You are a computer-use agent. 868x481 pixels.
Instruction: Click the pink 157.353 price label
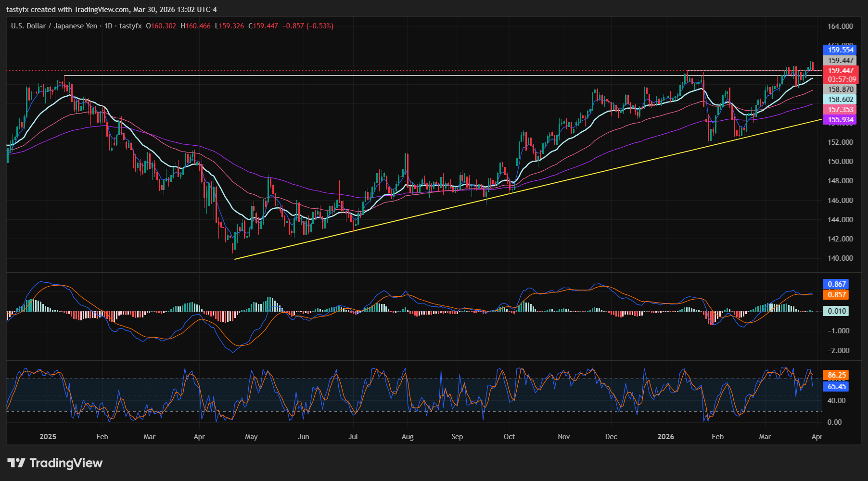point(841,110)
